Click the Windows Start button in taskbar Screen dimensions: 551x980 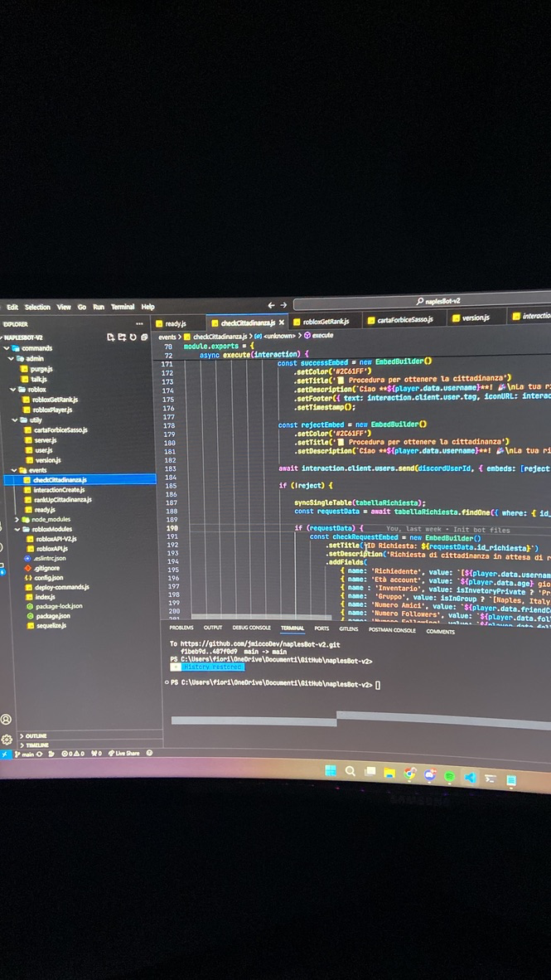point(331,772)
